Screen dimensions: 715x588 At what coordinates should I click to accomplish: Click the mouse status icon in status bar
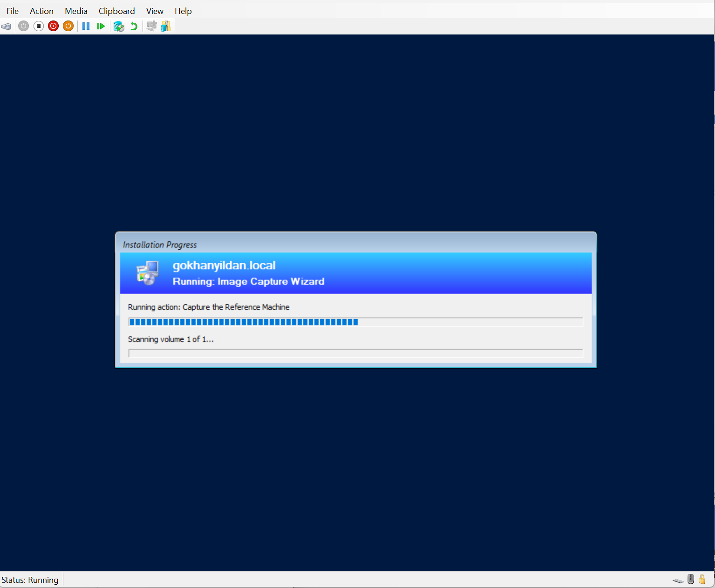pyautogui.click(x=691, y=579)
